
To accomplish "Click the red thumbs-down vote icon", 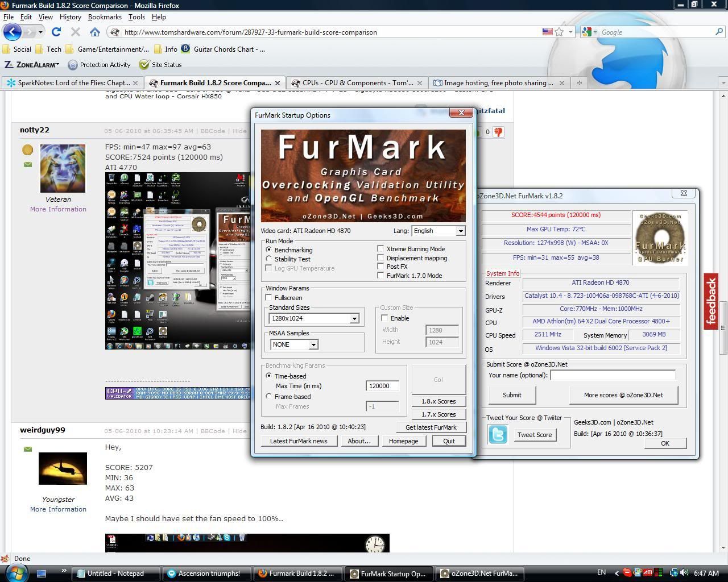I will pyautogui.click(x=499, y=132).
